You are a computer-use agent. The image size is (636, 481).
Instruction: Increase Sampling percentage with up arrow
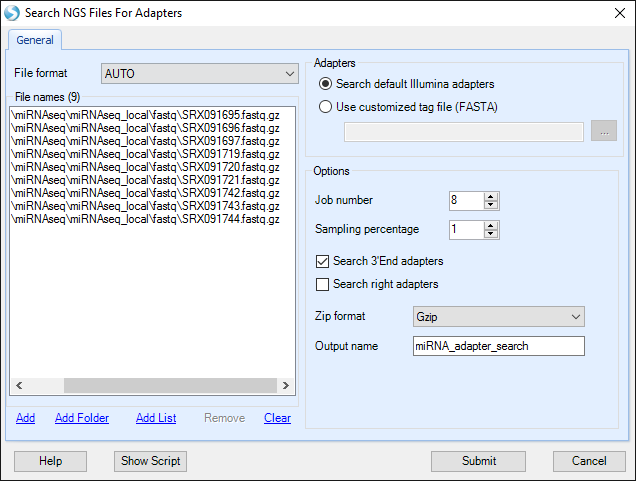491,225
